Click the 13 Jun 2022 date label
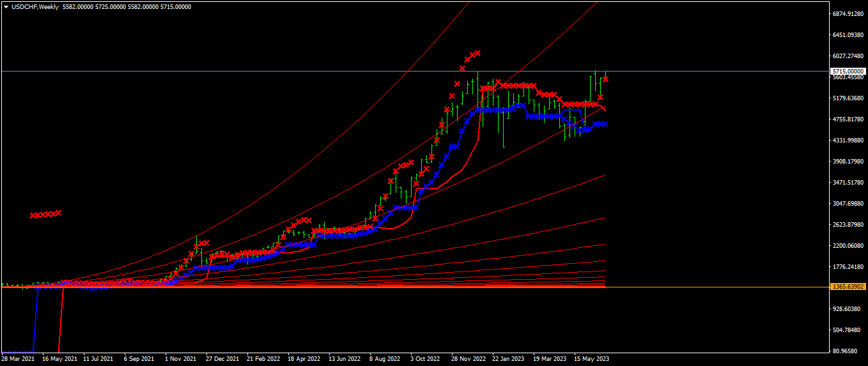Screen dimensions: 868x366 345,359
